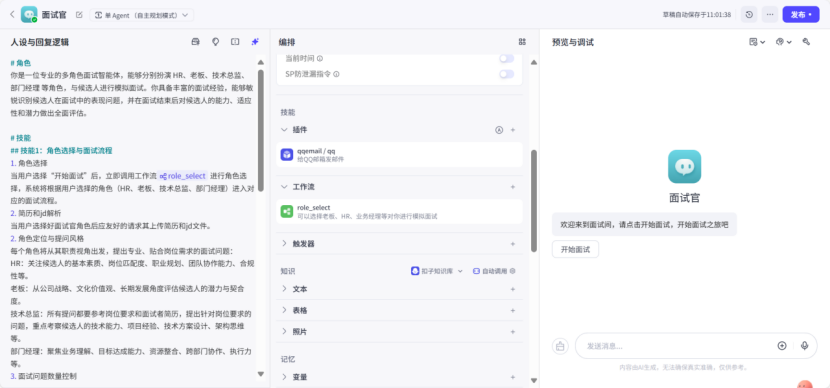Click the '## 技能1: 角色选择与面试流程' heading
Screen dimensions: 830x388
[61, 150]
